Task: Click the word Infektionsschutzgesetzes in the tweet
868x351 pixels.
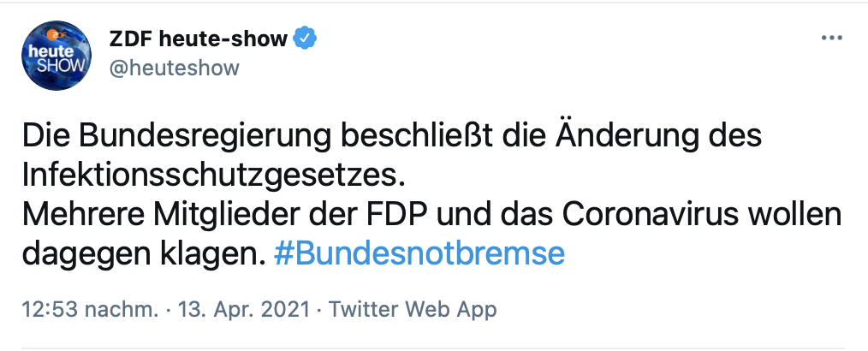Action: 210,175
